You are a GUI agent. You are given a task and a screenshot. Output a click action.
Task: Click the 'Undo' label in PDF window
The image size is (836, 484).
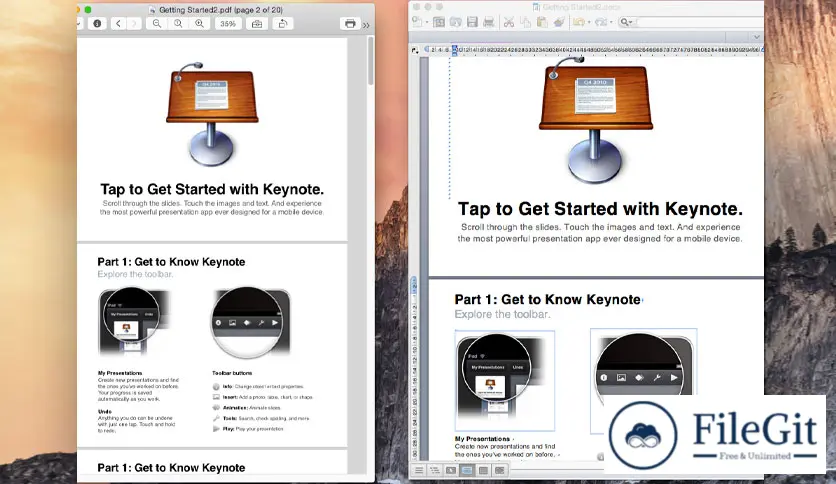tap(104, 412)
